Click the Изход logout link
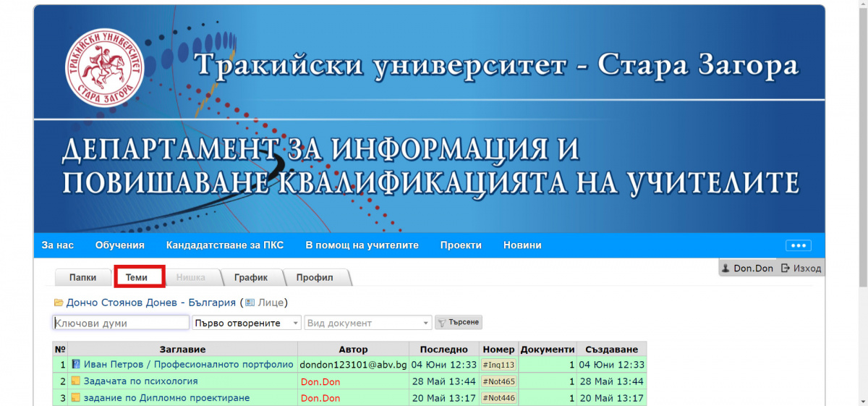This screenshot has height=406, width=868. coord(807,268)
